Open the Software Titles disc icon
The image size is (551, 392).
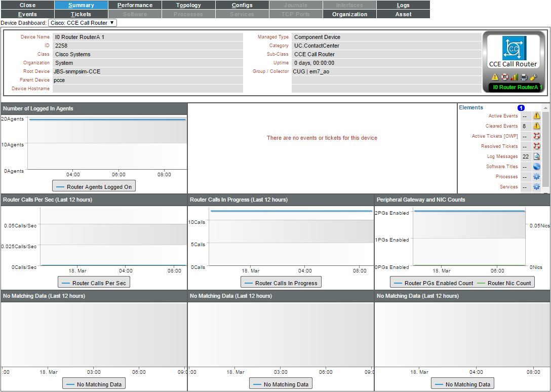(x=536, y=167)
